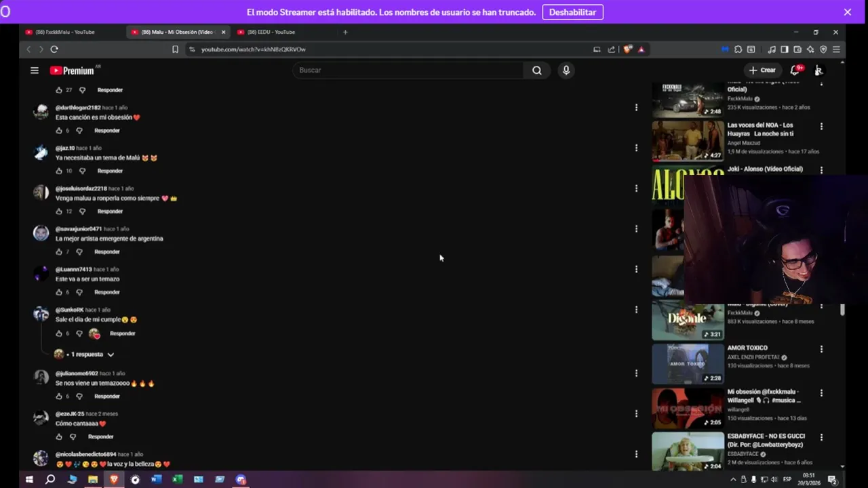Open the Windows Start menu
868x488 pixels.
point(29,479)
